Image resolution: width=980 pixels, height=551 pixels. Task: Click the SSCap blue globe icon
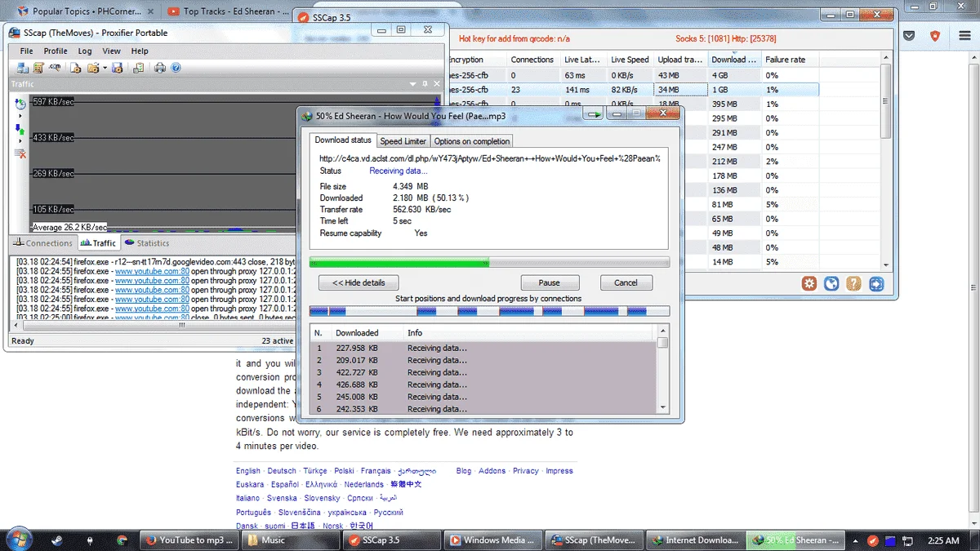pos(831,284)
